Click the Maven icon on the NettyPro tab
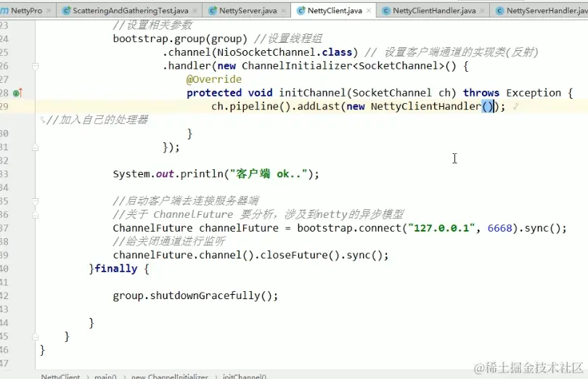Viewport: 588px width, 379px height. point(4,10)
